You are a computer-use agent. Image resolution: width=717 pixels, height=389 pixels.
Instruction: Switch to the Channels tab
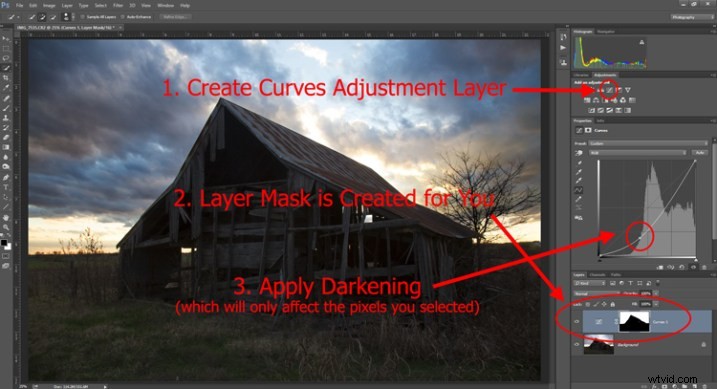(597, 275)
